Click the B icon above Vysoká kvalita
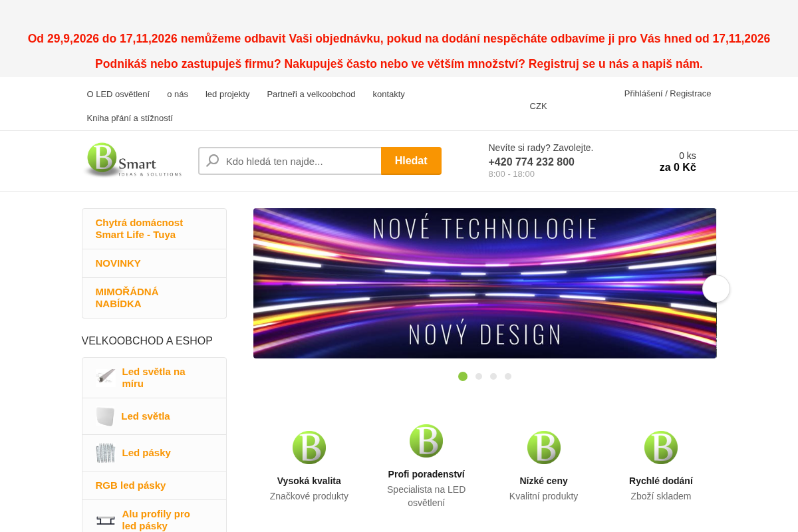This screenshot has height=532, width=798. (309, 448)
